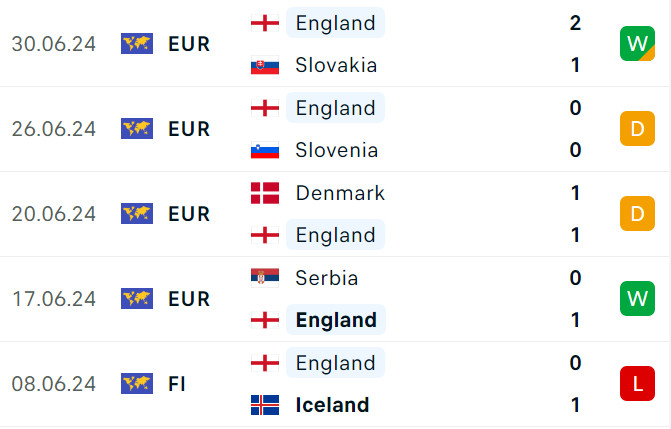Open the match dated 26.06.24

pyautogui.click(x=53, y=129)
